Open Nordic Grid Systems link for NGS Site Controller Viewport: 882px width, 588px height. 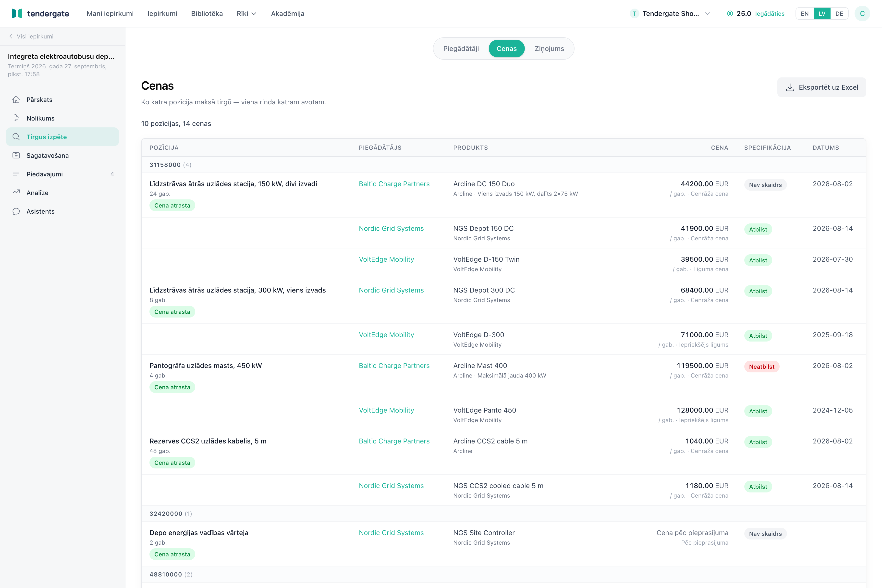(x=391, y=532)
